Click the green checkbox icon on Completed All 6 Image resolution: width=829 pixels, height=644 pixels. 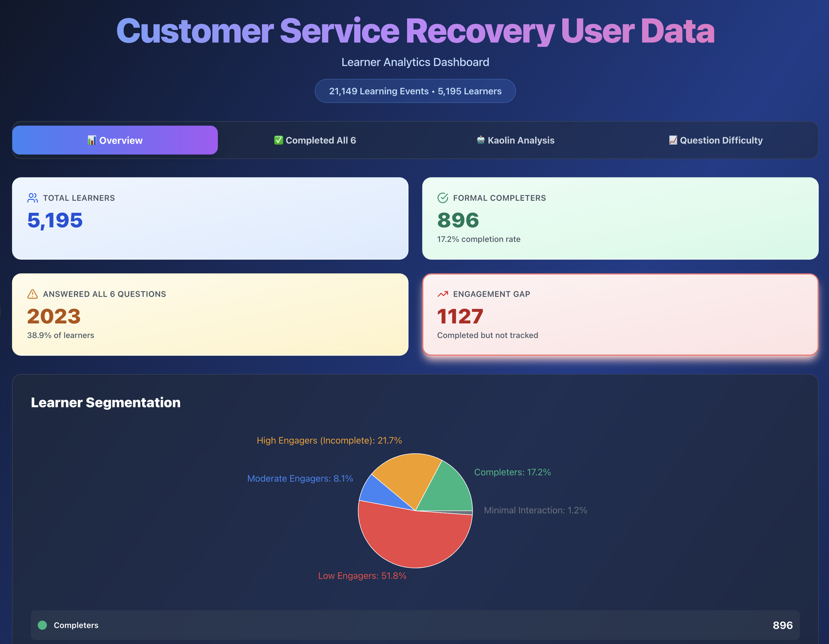point(279,140)
